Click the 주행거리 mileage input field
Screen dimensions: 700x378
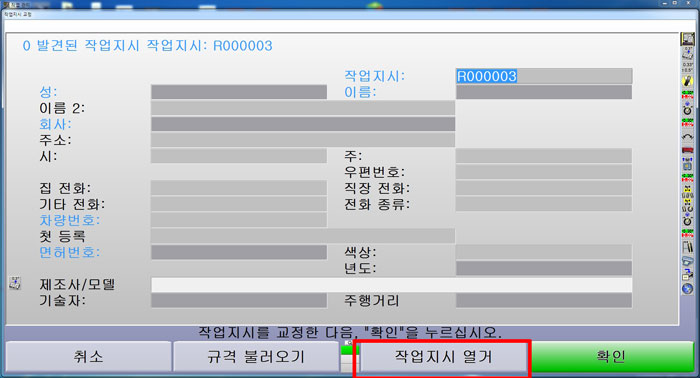click(x=544, y=300)
